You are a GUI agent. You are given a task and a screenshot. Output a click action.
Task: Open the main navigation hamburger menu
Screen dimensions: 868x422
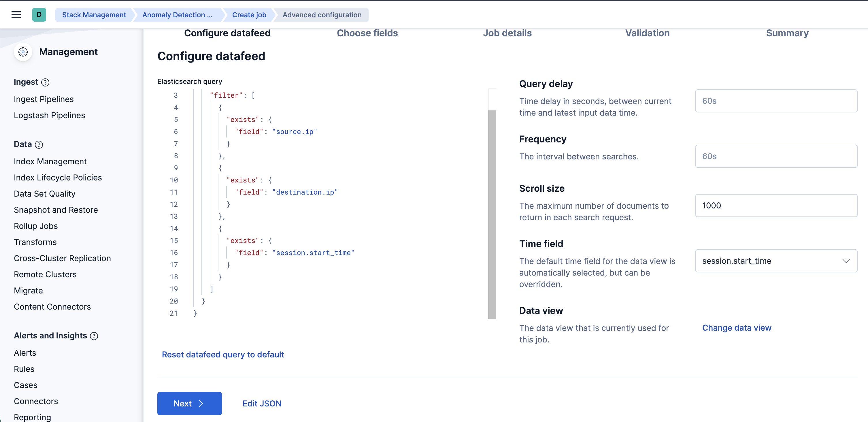[x=16, y=14]
